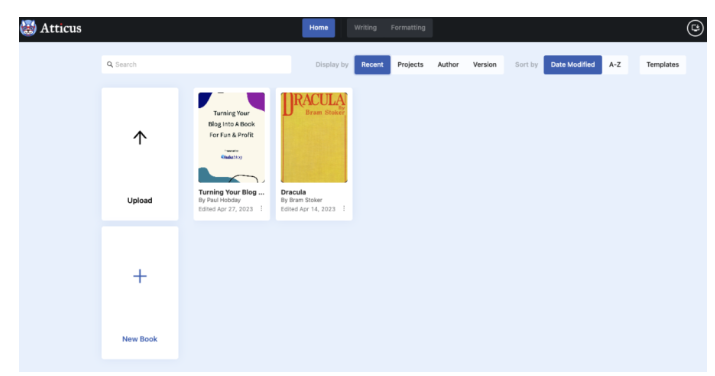Click the 'Turning Your Blog ...' title text
This screenshot has width=715, height=376.
[231, 192]
